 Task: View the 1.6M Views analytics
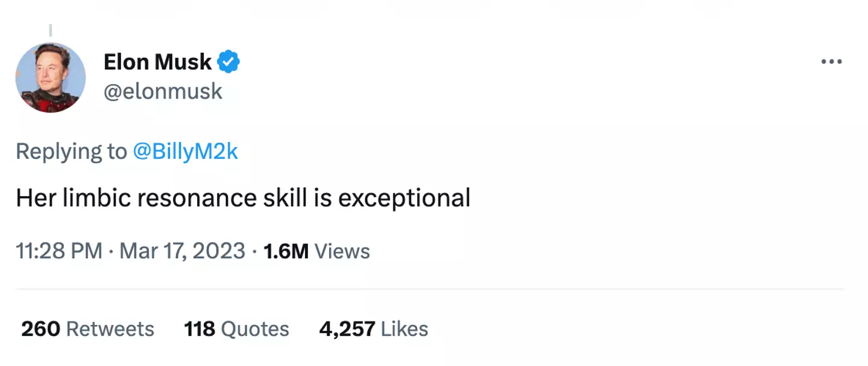[x=317, y=251]
